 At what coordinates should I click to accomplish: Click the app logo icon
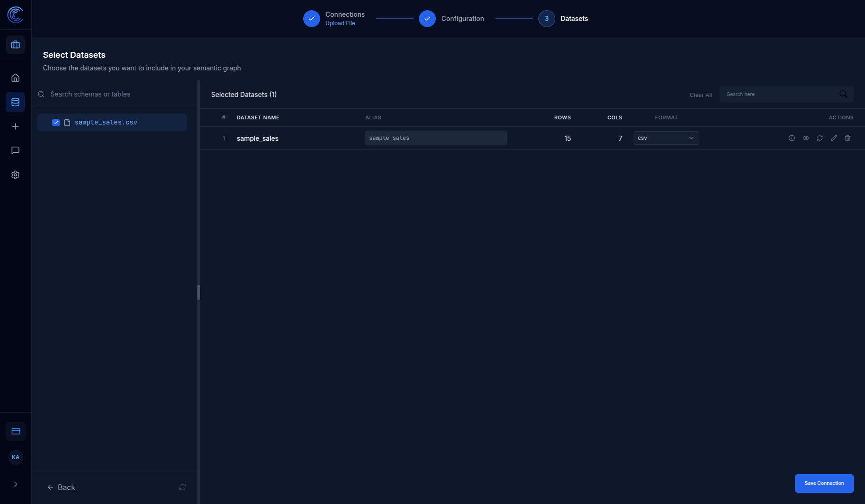pos(15,15)
